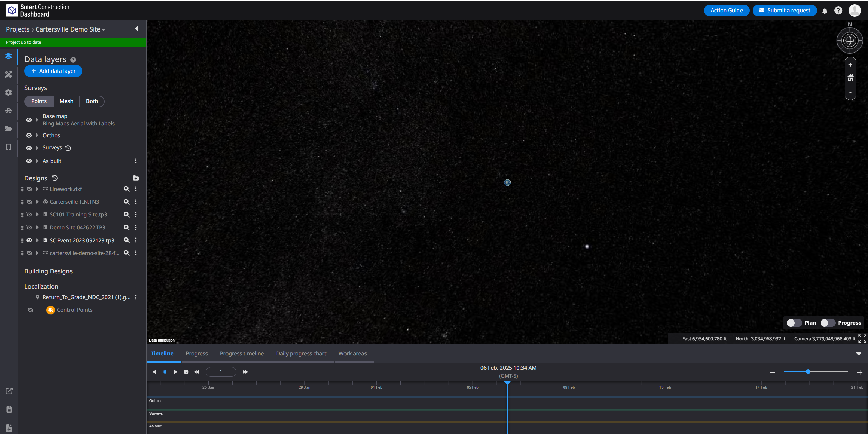Image resolution: width=868 pixels, height=434 pixels.
Task: Collapse the bottom timeline panel
Action: pyautogui.click(x=859, y=354)
